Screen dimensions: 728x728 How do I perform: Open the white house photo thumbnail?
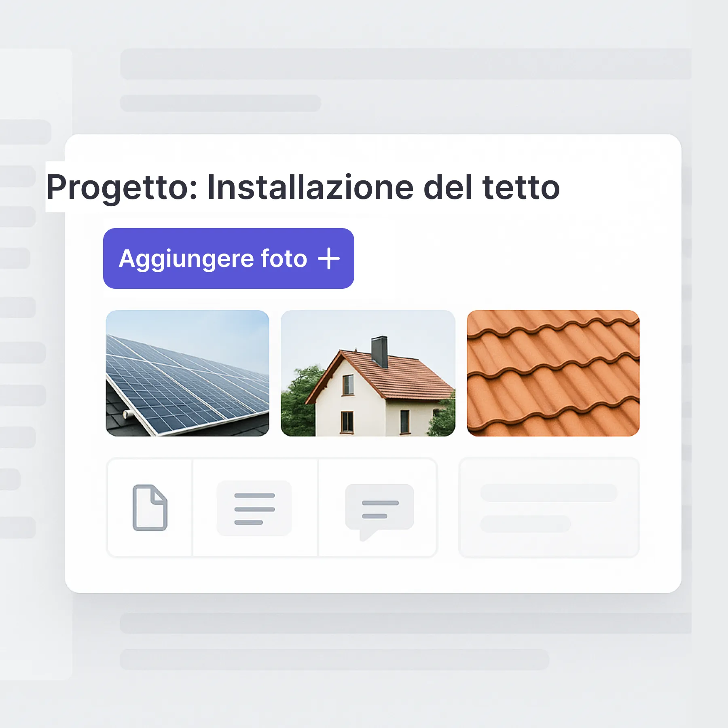pyautogui.click(x=368, y=373)
